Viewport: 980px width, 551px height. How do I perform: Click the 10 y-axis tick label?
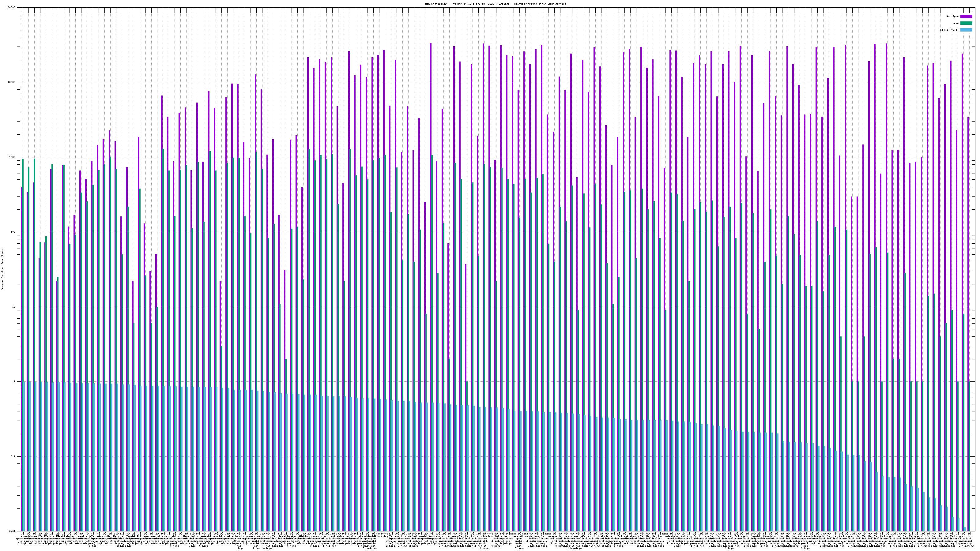click(x=14, y=307)
